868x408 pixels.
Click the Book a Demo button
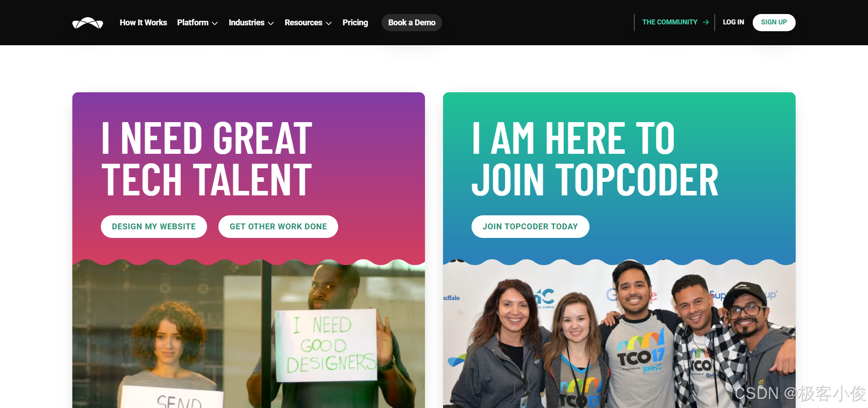[x=412, y=23]
